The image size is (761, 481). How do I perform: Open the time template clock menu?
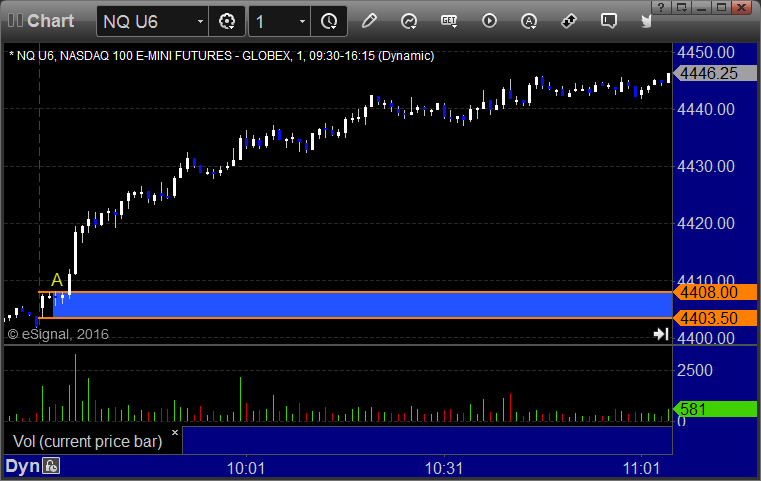[329, 21]
